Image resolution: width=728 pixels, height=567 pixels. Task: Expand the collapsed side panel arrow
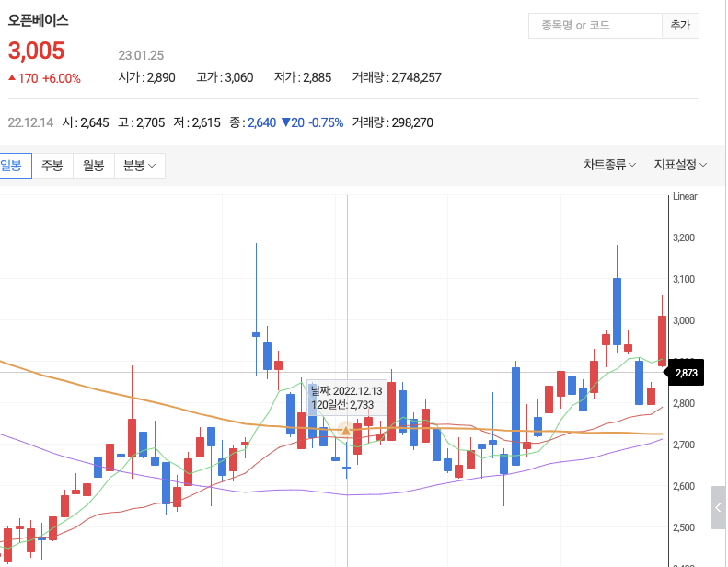718,507
